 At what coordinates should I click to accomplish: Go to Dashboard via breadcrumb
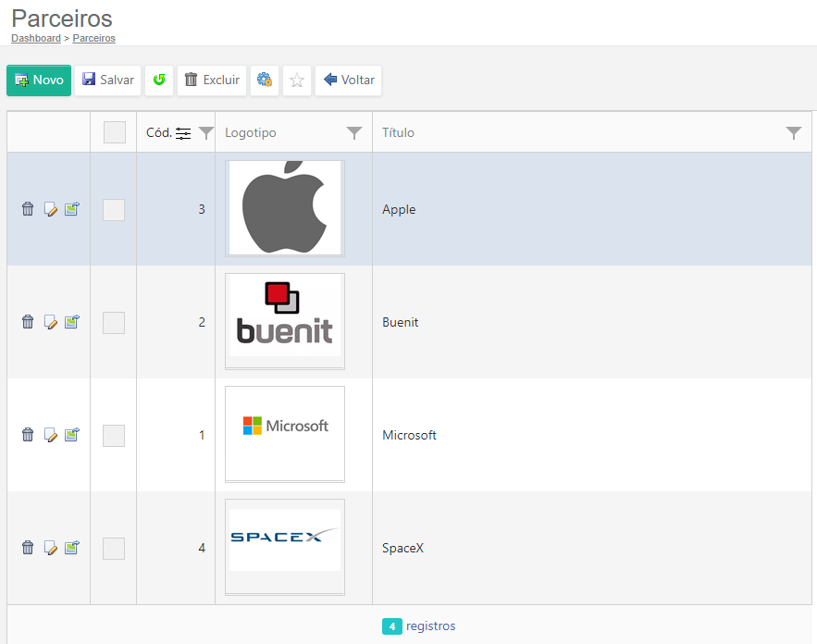[36, 39]
